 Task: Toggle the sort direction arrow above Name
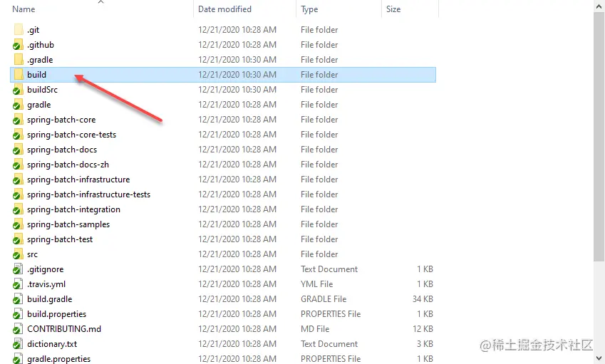tap(100, 2)
